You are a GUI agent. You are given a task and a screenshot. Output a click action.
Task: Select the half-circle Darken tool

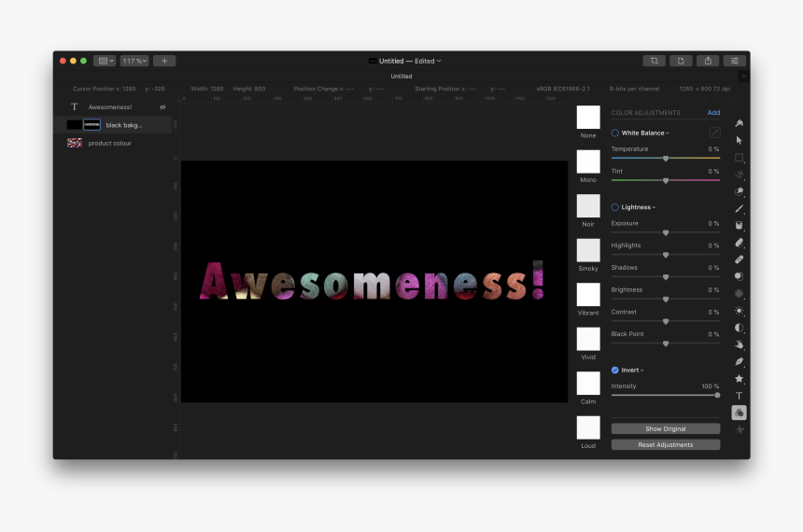pyautogui.click(x=739, y=328)
